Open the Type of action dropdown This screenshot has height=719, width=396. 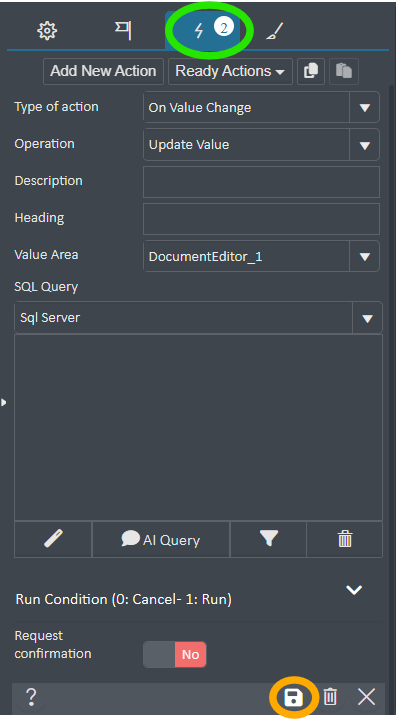click(261, 107)
